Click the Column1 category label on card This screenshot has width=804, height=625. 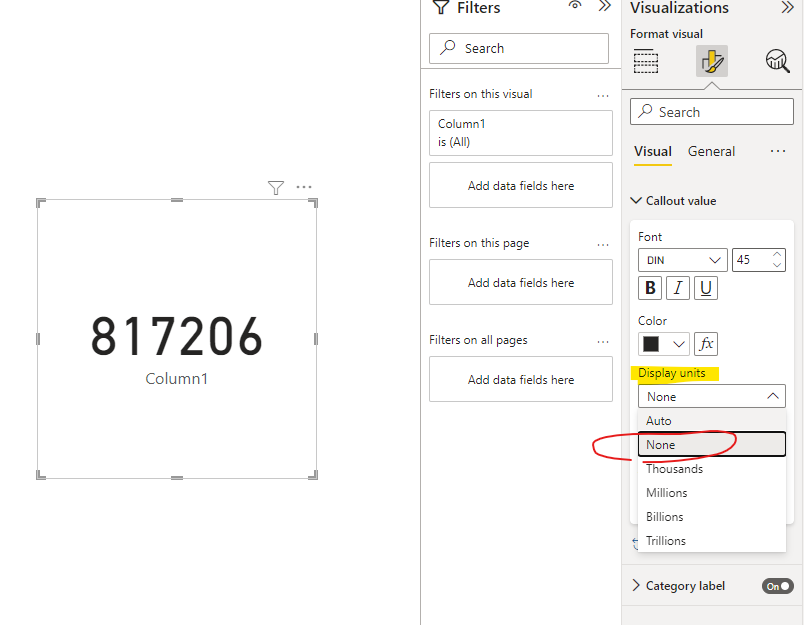(x=176, y=379)
